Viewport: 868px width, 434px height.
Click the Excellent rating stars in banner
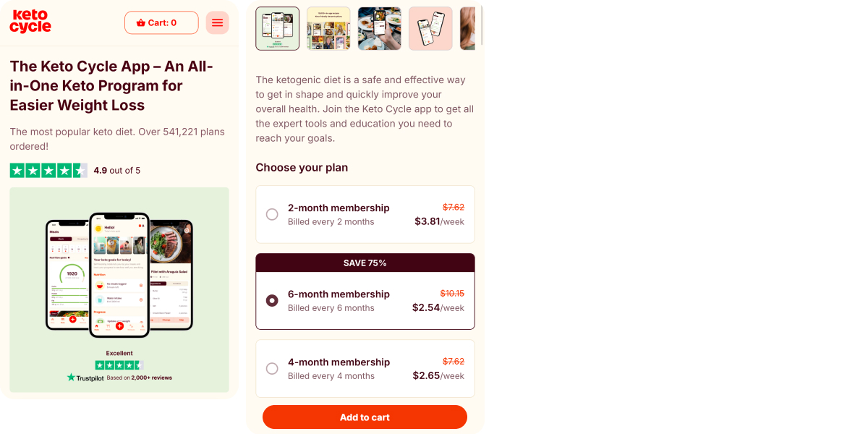click(x=119, y=365)
